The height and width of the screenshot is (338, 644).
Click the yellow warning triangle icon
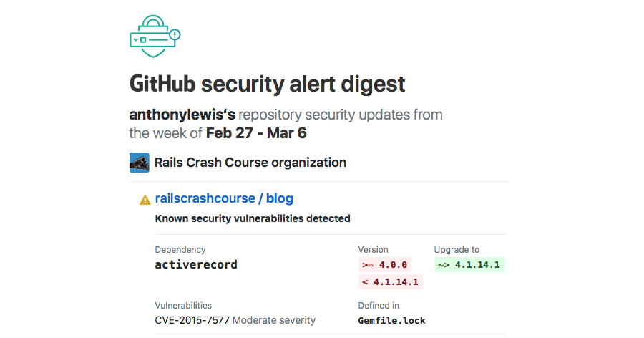coord(145,200)
